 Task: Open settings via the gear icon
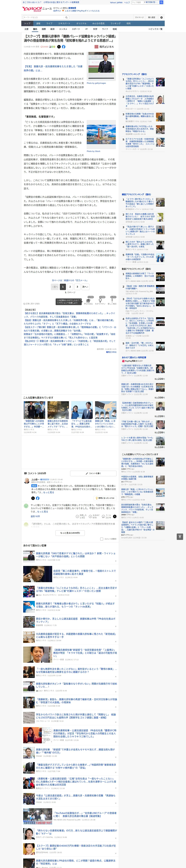click(161, 18)
